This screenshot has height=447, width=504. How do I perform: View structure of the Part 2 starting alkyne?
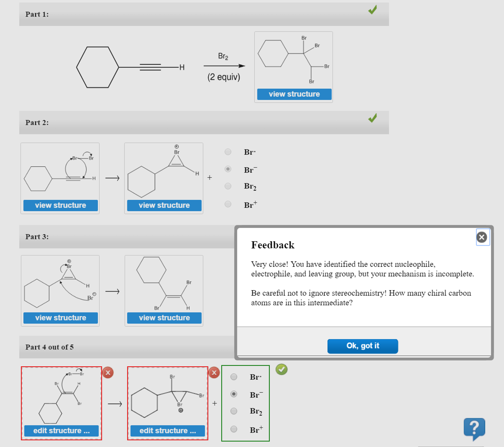click(x=60, y=205)
